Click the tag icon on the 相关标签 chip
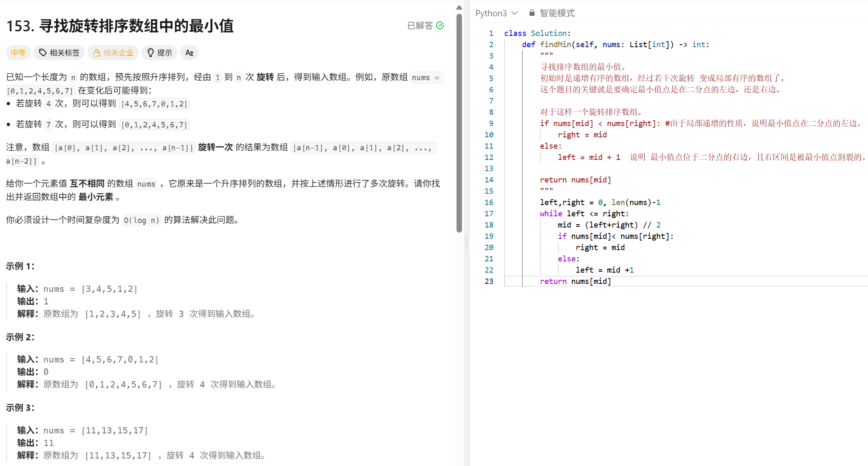The height and width of the screenshot is (466, 868). pos(43,53)
